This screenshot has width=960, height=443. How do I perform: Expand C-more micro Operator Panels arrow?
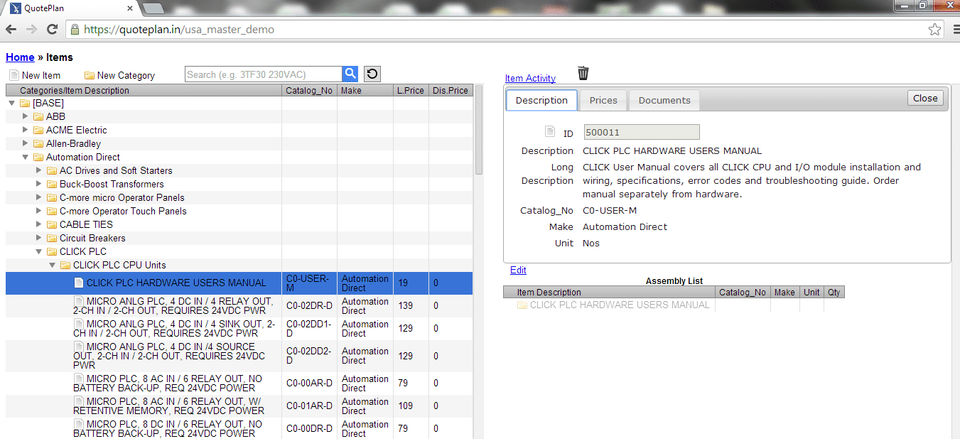(39, 197)
